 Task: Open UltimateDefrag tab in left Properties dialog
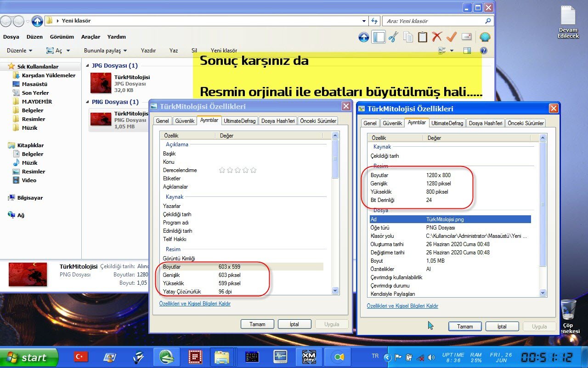(x=240, y=121)
